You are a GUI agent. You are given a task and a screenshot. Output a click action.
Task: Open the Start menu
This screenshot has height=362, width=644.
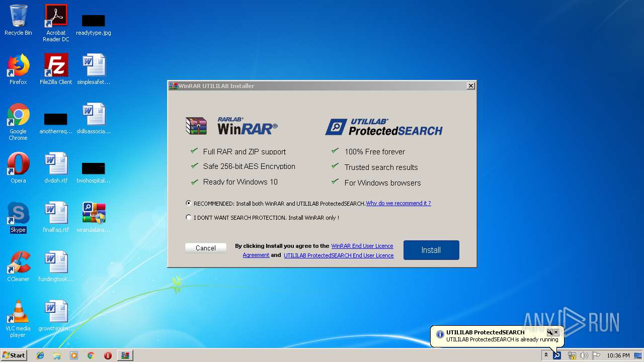[14, 355]
